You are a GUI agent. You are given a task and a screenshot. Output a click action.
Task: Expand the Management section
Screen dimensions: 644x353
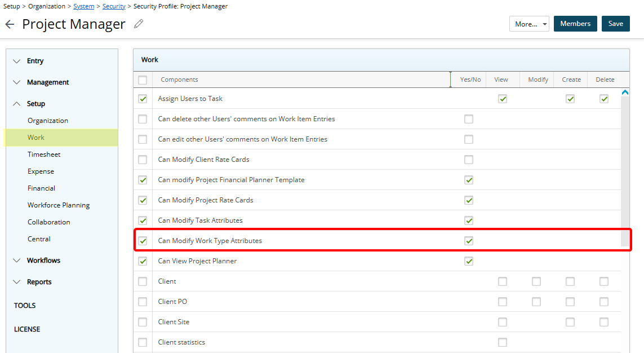pos(47,82)
